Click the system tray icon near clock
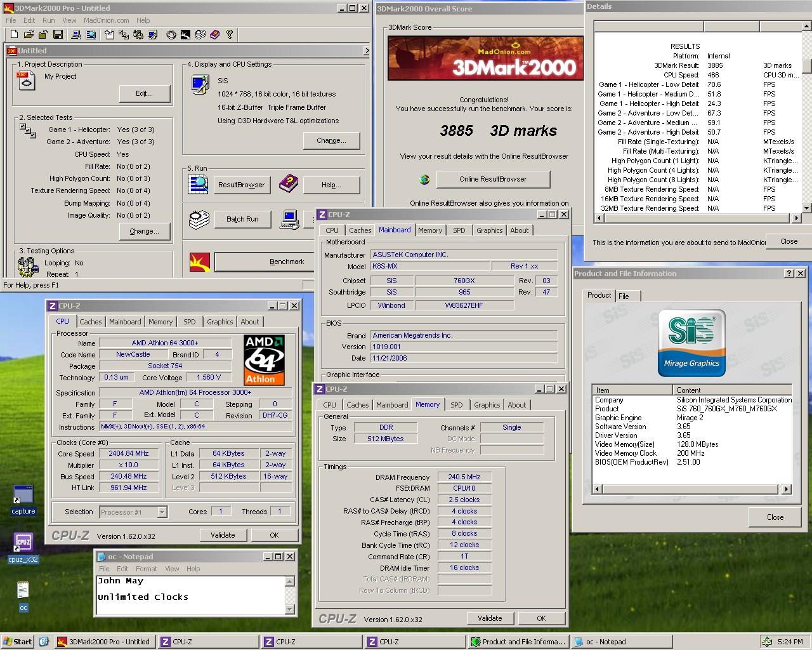Image resolution: width=812 pixels, height=650 pixels. pos(767,642)
